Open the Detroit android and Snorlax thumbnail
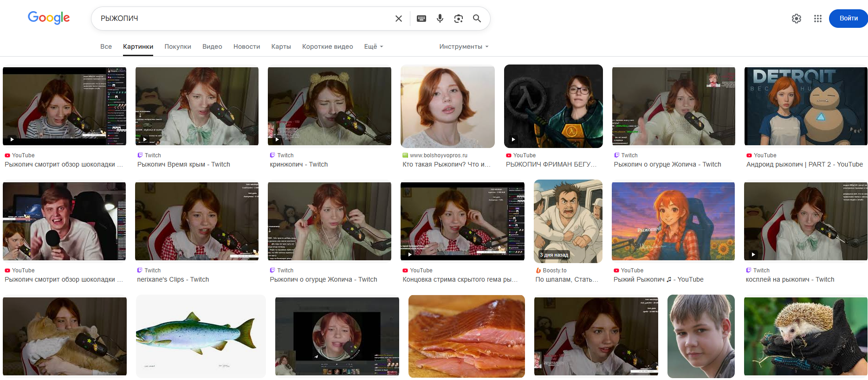 (x=806, y=106)
